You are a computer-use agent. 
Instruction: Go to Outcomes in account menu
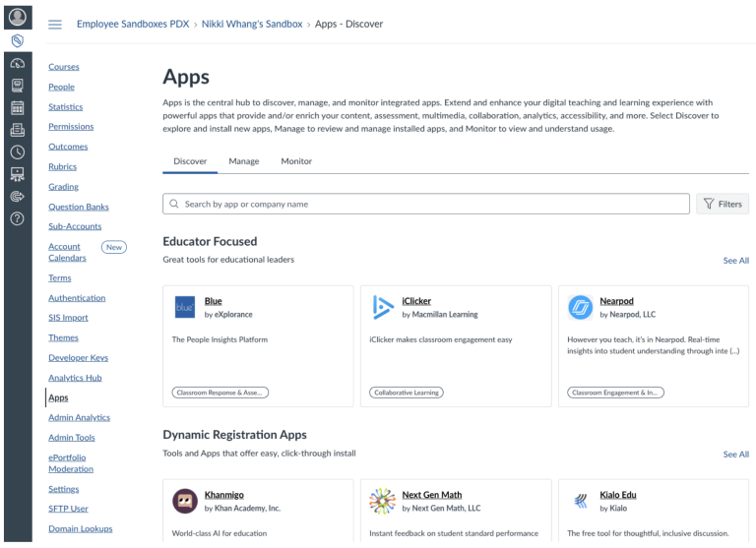(68, 147)
